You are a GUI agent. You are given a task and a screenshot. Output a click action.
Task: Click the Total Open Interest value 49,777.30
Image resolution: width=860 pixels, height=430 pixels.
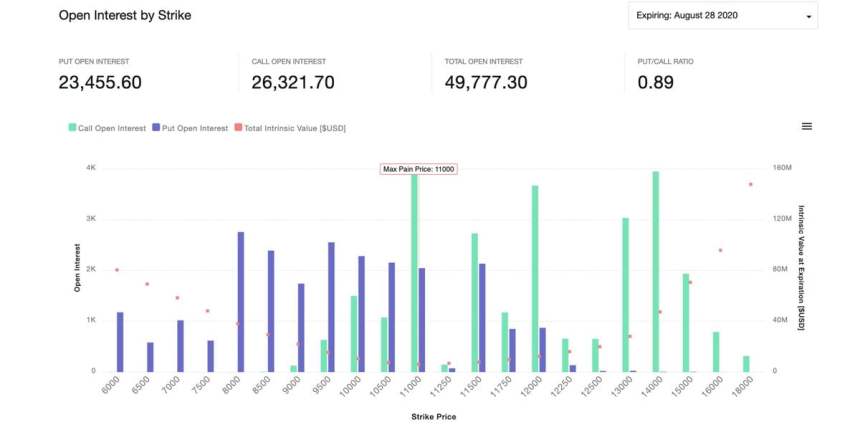pyautogui.click(x=486, y=83)
